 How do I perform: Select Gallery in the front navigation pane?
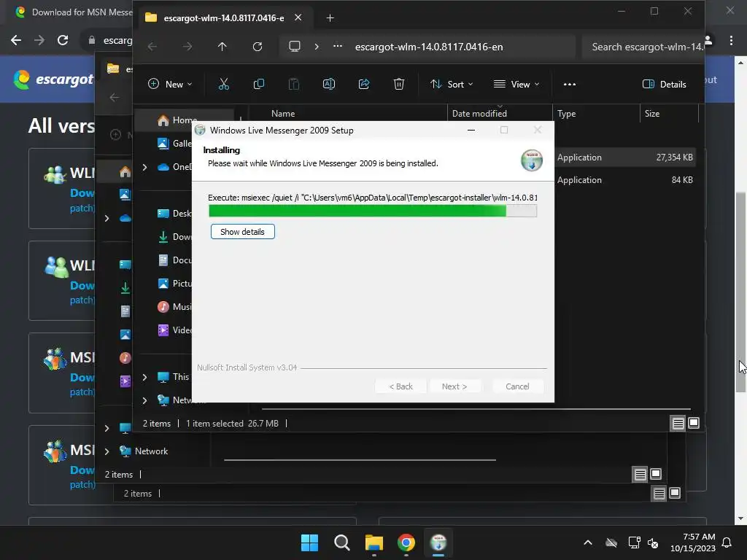pyautogui.click(x=174, y=144)
